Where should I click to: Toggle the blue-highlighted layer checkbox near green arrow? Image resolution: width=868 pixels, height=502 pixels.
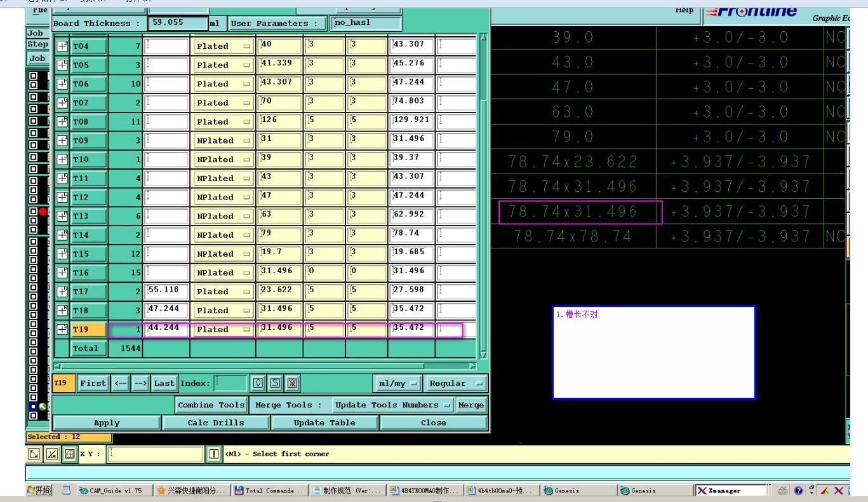pyautogui.click(x=34, y=406)
